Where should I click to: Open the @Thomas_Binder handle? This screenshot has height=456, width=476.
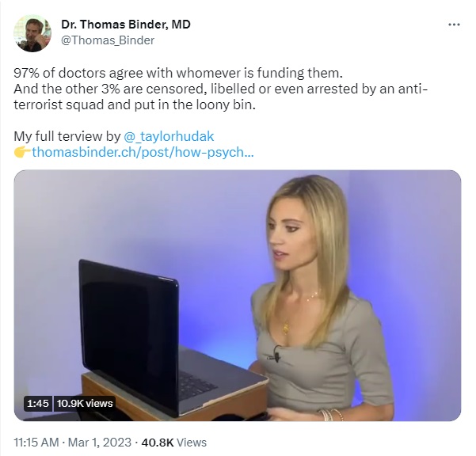pyautogui.click(x=108, y=40)
